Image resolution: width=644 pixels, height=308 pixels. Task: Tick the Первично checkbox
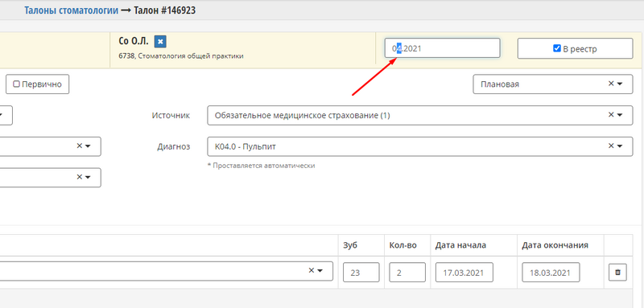pos(16,84)
